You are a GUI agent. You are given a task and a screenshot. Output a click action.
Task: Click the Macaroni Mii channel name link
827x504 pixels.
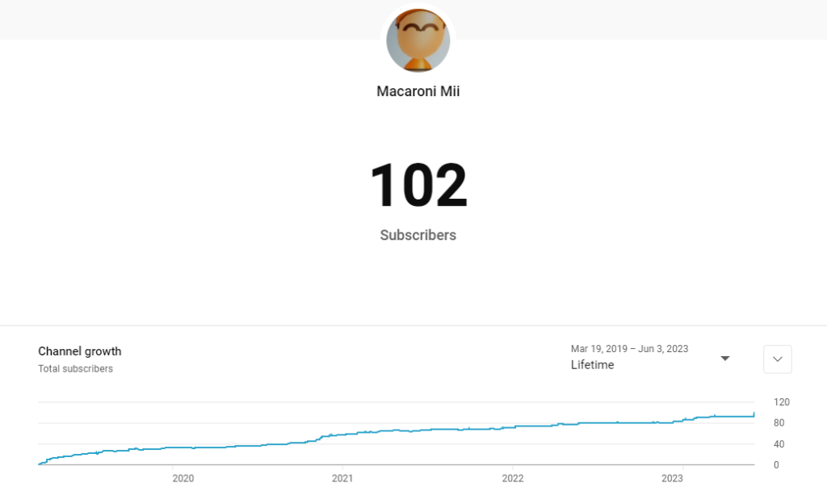point(418,91)
